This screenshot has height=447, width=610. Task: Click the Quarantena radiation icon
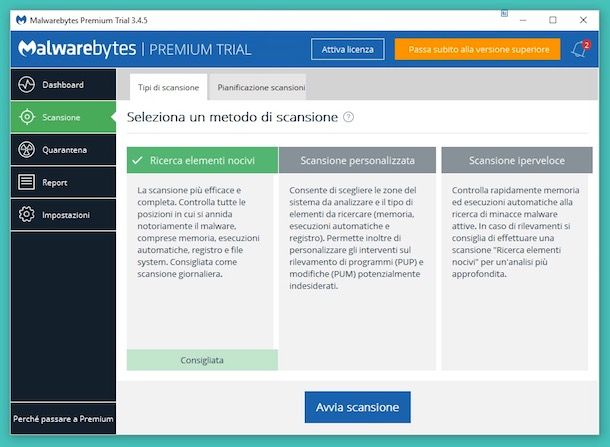click(26, 149)
